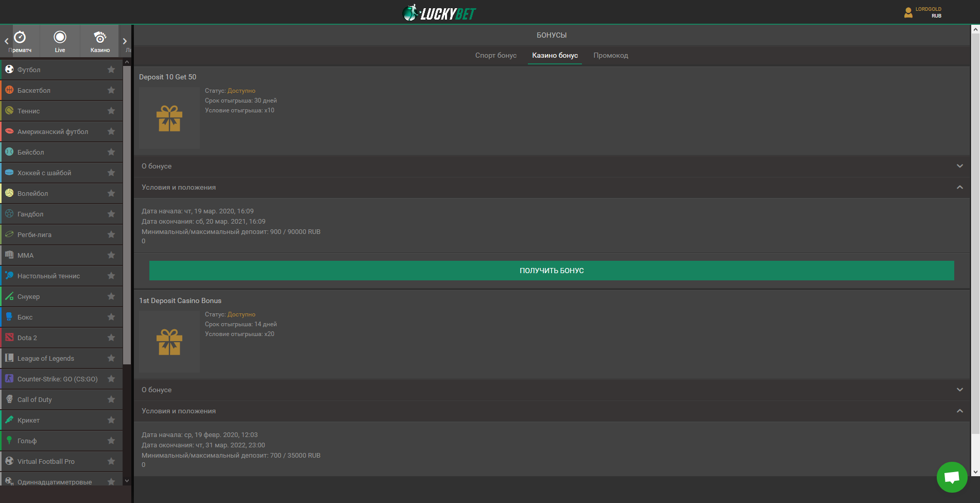The height and width of the screenshot is (503, 980).
Task: Open the League of Legends sport category
Action: click(x=46, y=358)
